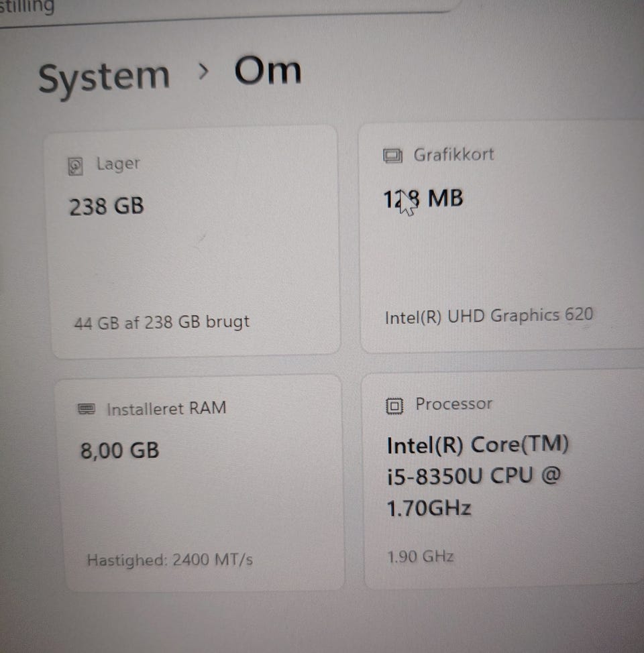Click the breadcrumb chevron after System
644x653 pixels.
[203, 72]
